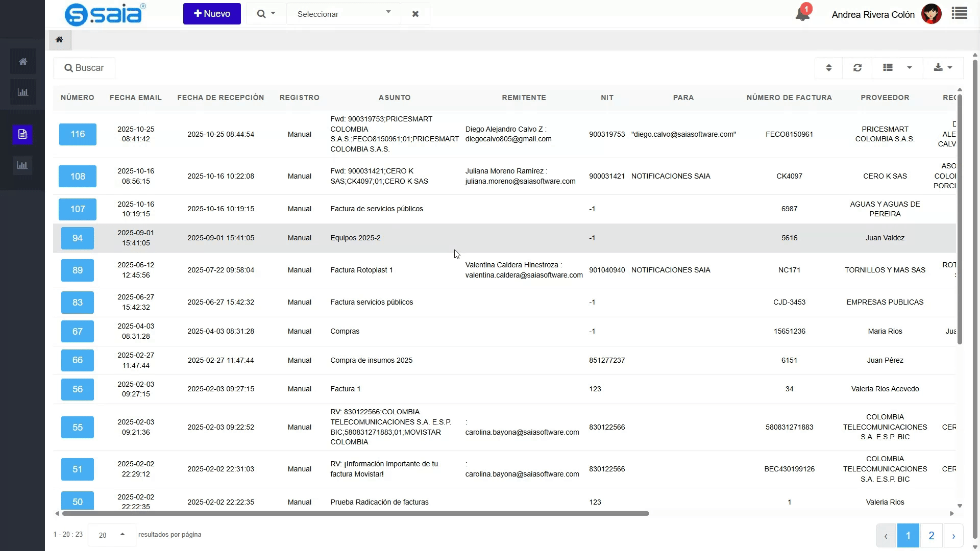This screenshot has height=551, width=980.
Task: Expand the export download dropdown
Action: pos(943,68)
